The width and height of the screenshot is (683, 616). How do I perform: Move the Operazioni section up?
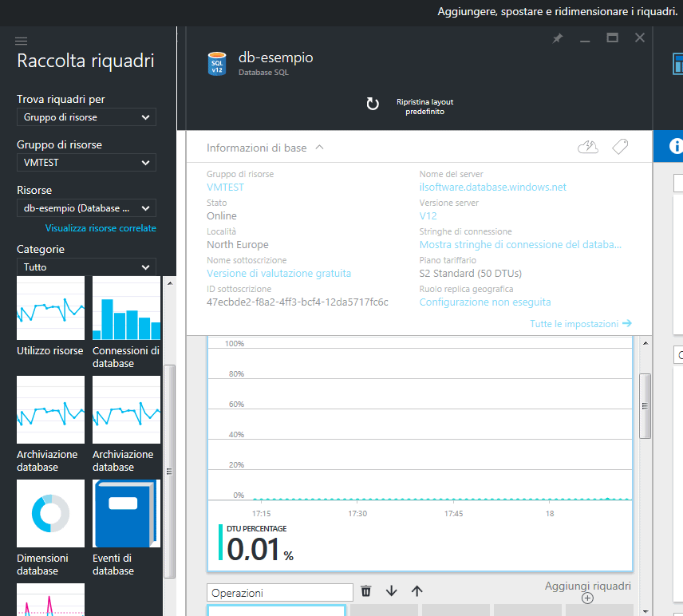(x=417, y=591)
